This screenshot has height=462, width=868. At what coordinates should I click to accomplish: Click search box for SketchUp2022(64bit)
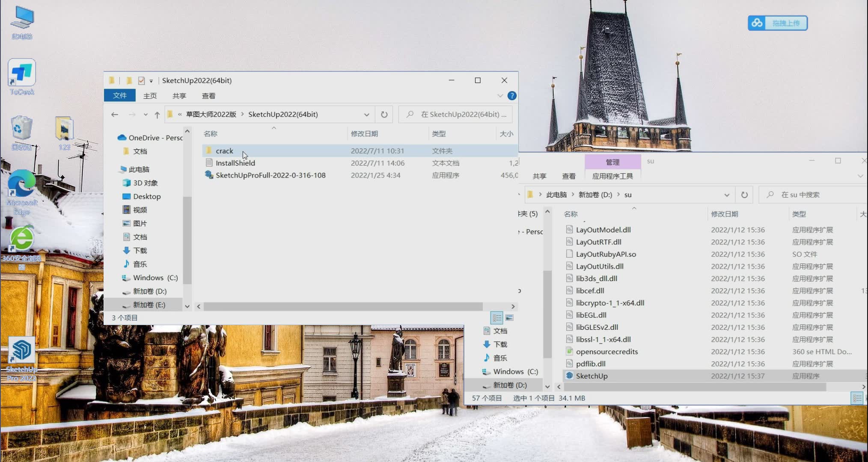pyautogui.click(x=455, y=115)
